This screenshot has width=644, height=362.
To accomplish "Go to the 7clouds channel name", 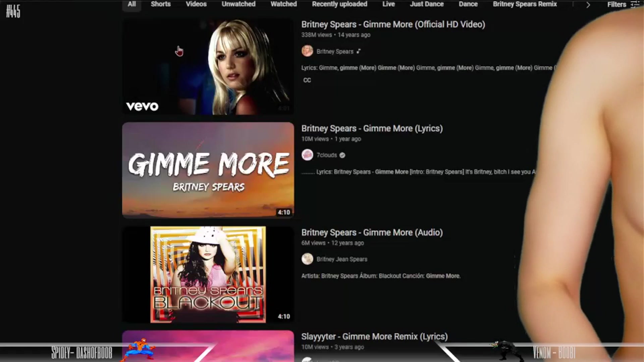I will tap(327, 155).
